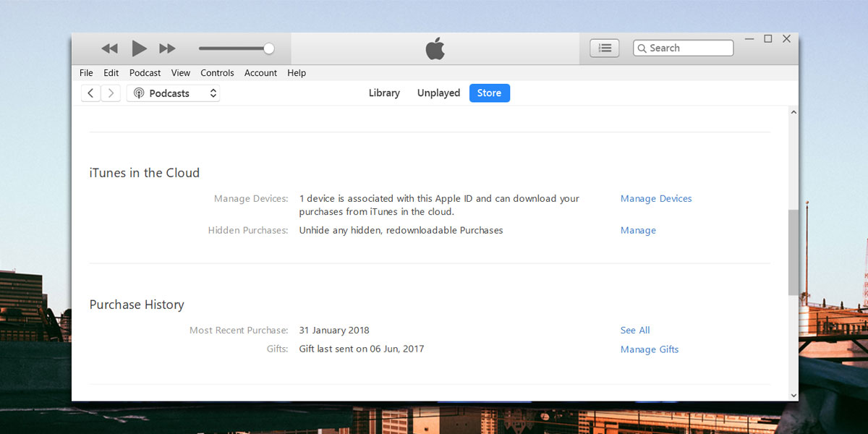The width and height of the screenshot is (868, 434).
Task: Click the scrollbar up arrow
Action: coord(793,113)
